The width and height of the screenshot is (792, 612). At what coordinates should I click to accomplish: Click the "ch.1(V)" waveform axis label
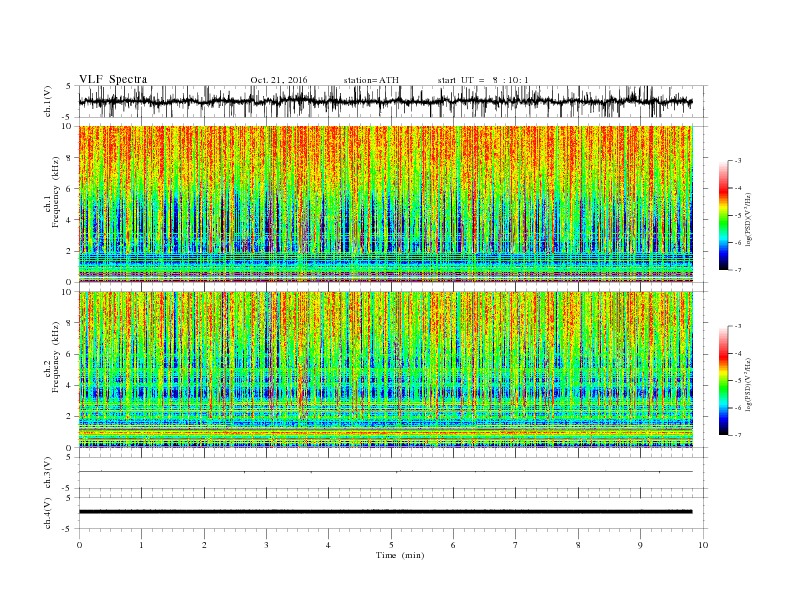tap(48, 101)
